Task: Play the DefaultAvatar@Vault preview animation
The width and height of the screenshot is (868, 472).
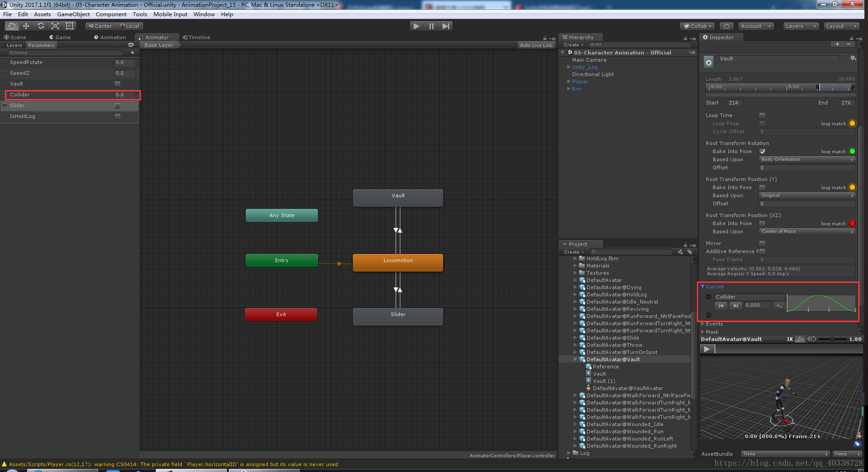Action: 707,349
